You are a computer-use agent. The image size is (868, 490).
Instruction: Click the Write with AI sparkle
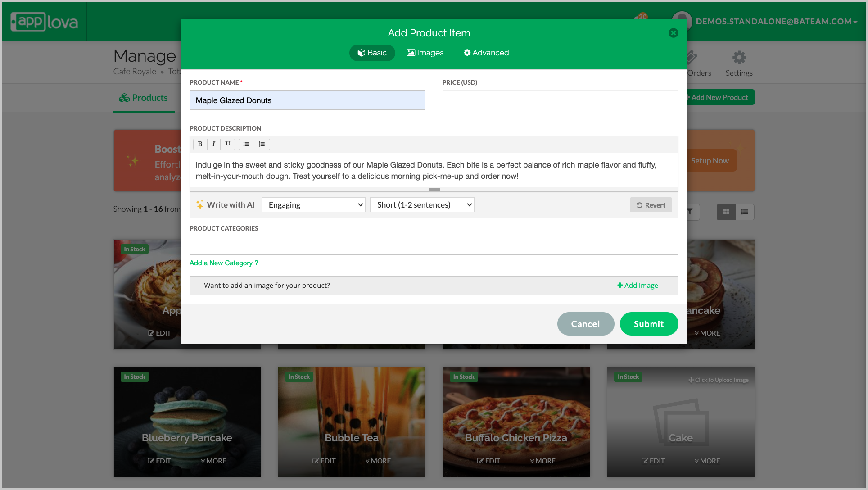coord(200,205)
